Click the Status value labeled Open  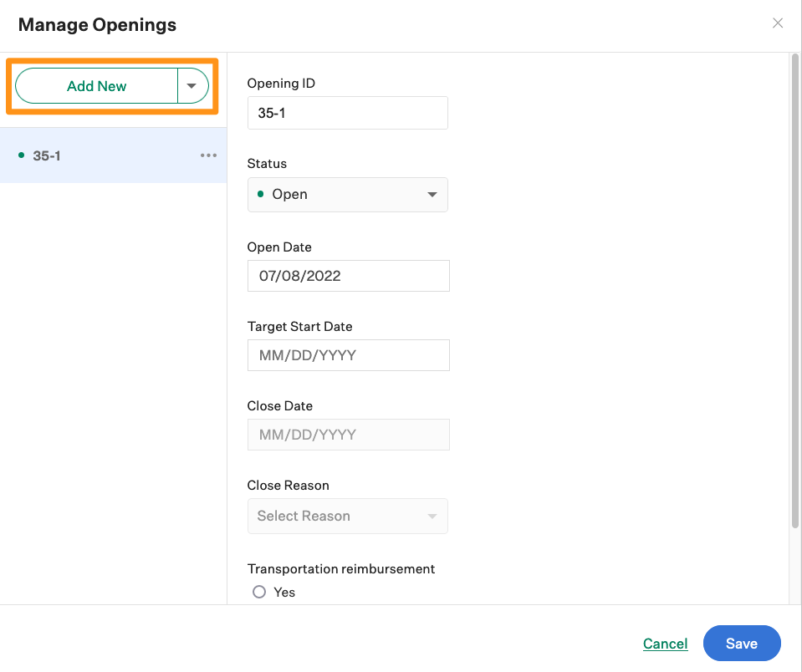[289, 194]
